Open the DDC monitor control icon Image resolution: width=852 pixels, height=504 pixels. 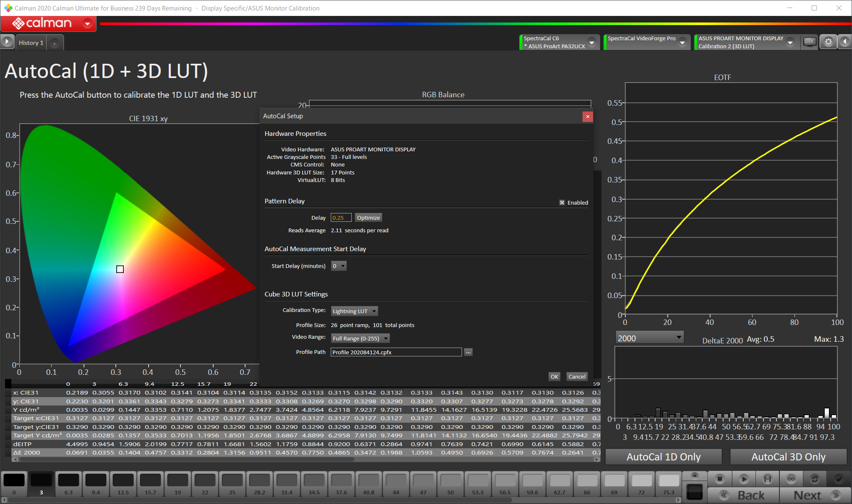pos(810,42)
